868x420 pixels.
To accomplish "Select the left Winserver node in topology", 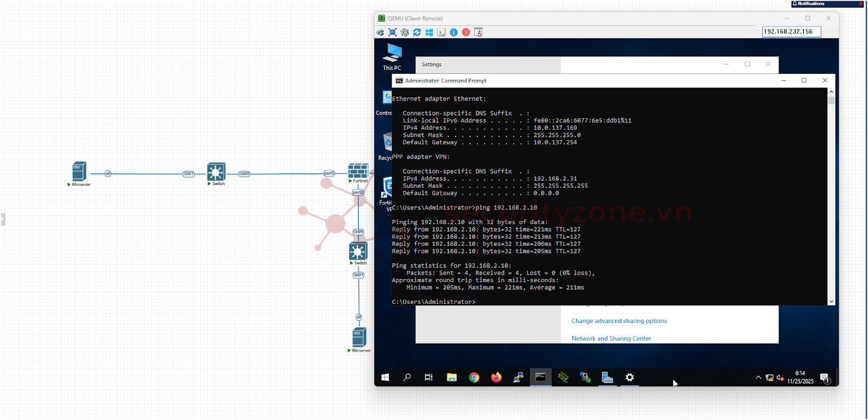I will click(x=79, y=171).
